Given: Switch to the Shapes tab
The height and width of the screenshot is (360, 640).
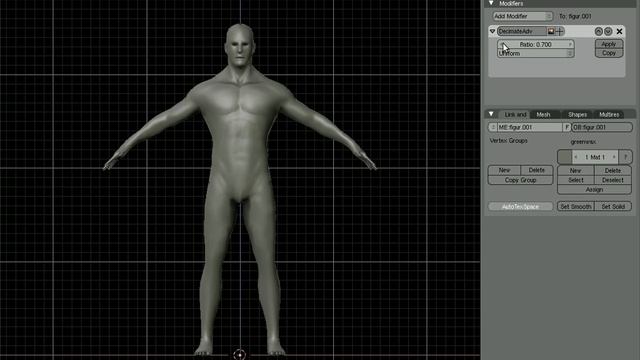Looking at the screenshot, I should click(578, 115).
